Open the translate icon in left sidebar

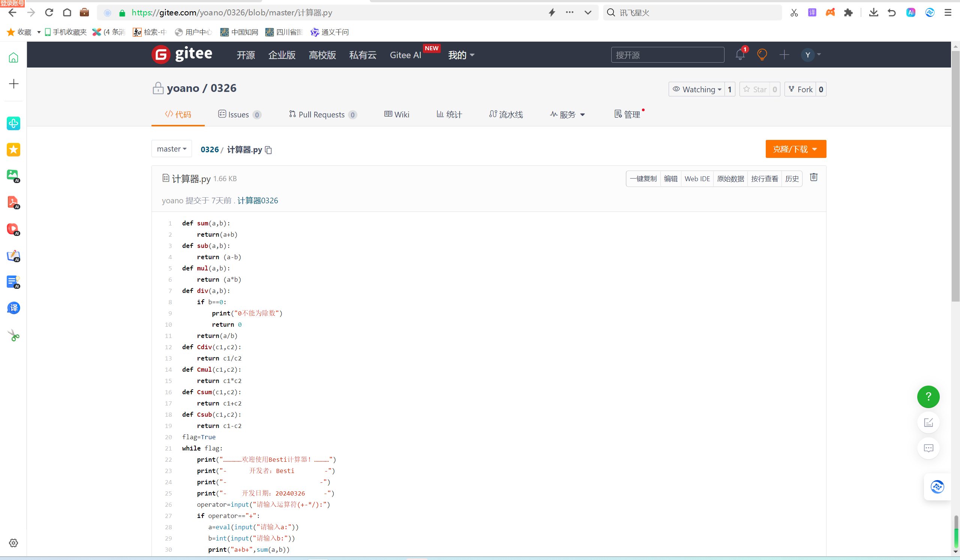point(14,308)
